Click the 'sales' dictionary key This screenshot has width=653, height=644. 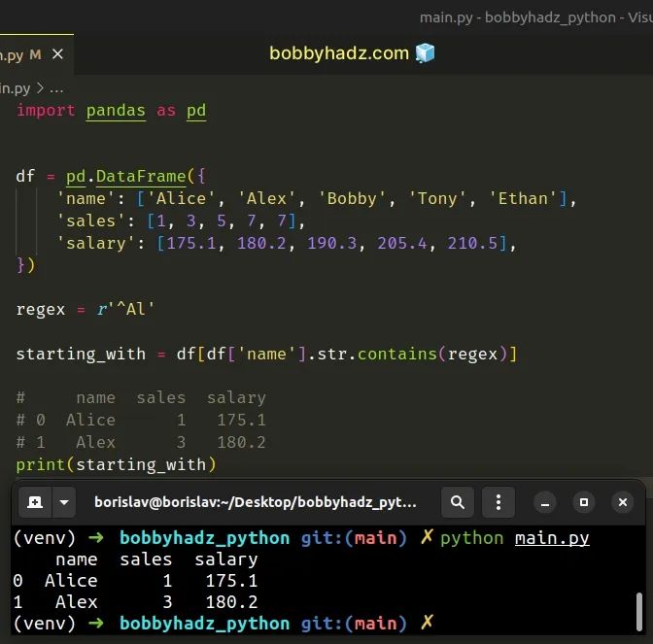tap(90, 220)
